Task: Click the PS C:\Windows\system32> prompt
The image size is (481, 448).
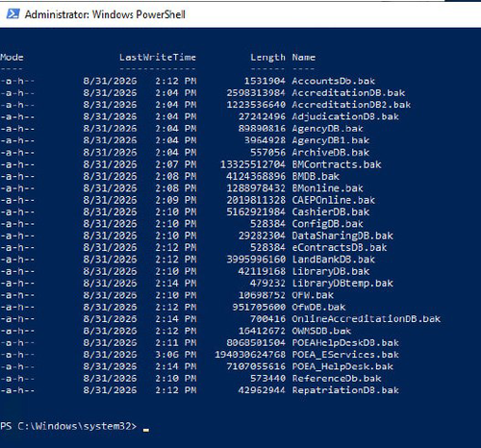Action: coord(68,426)
